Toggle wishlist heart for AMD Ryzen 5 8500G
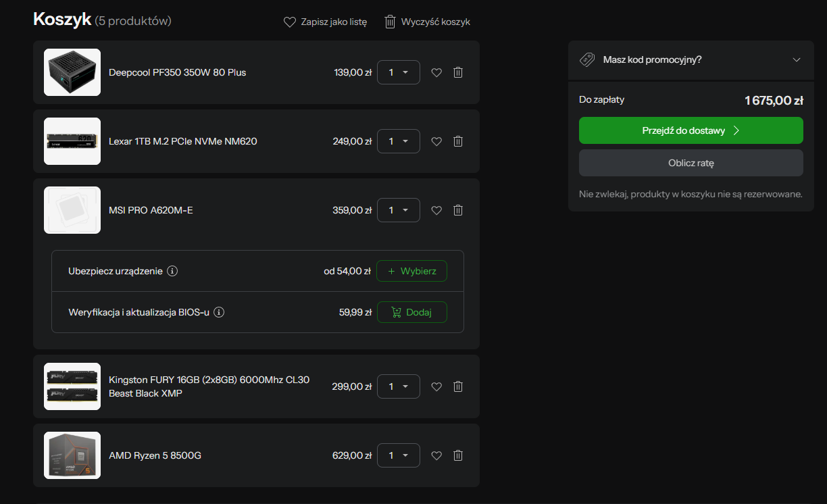The image size is (827, 504). click(436, 455)
